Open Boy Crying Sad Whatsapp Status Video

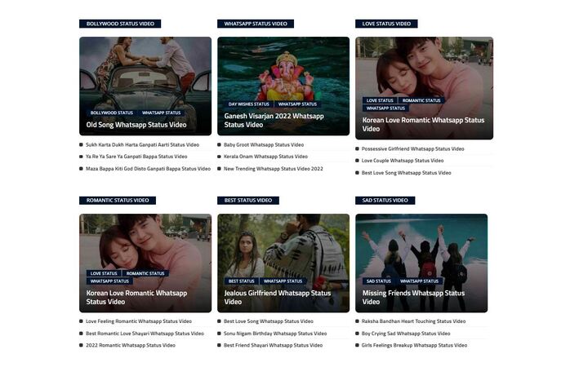click(x=406, y=334)
